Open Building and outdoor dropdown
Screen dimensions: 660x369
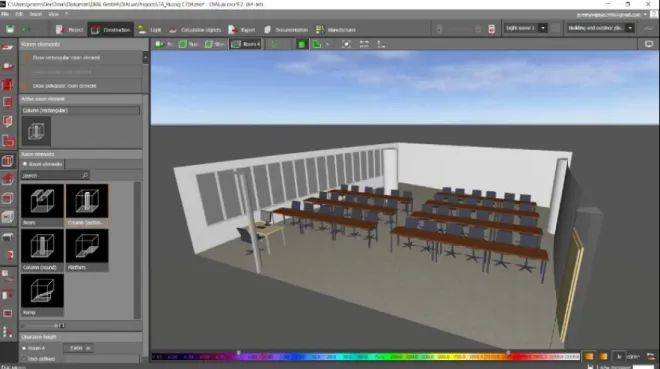(630, 28)
